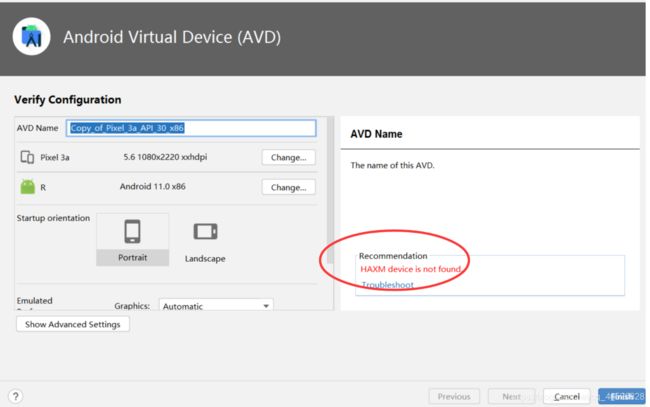Click 'The name of this AVD.' description
Image resolution: width=650 pixels, height=407 pixels.
coord(392,165)
